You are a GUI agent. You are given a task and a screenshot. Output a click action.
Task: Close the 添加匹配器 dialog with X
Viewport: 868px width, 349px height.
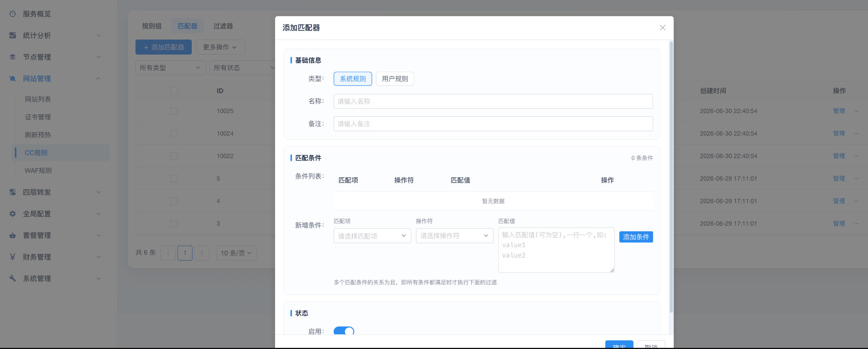(662, 28)
